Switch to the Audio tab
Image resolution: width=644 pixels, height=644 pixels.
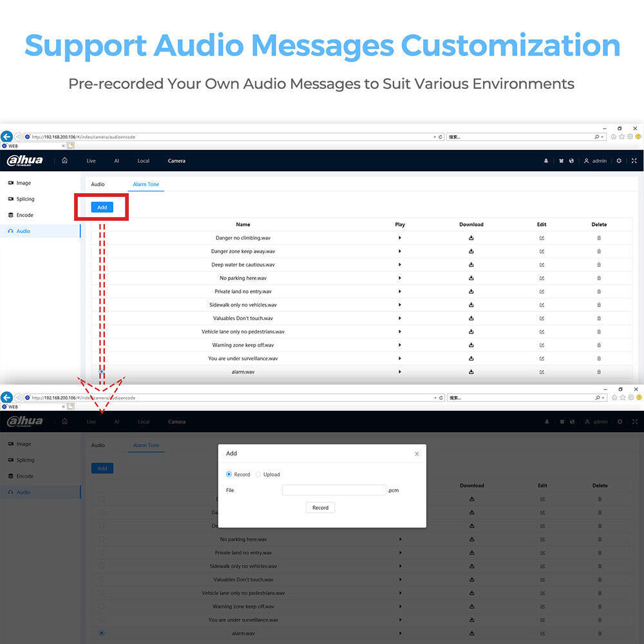click(98, 184)
